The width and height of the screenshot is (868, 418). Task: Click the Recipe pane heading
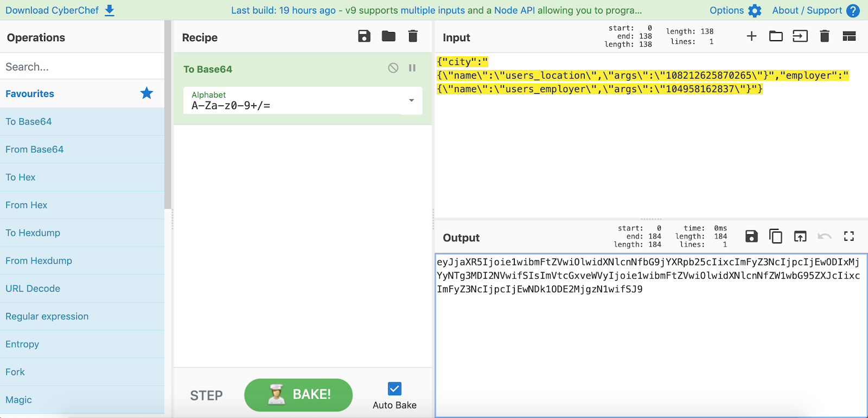click(x=200, y=37)
